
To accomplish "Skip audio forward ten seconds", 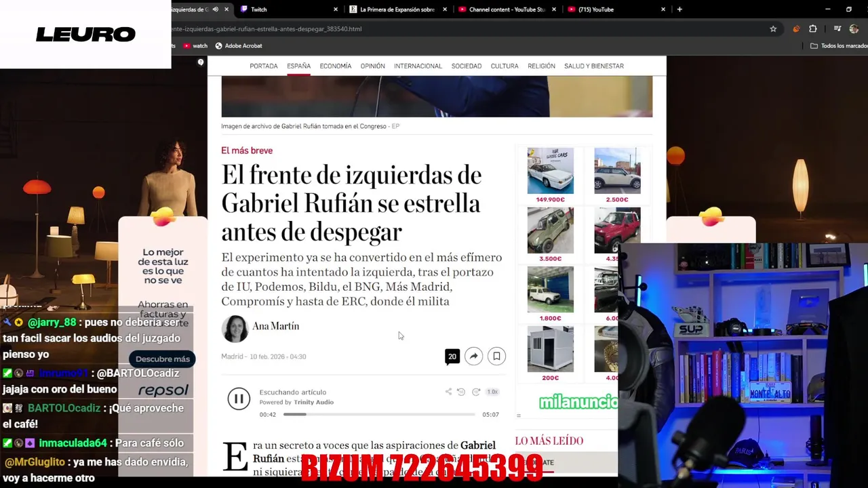I will pos(476,392).
